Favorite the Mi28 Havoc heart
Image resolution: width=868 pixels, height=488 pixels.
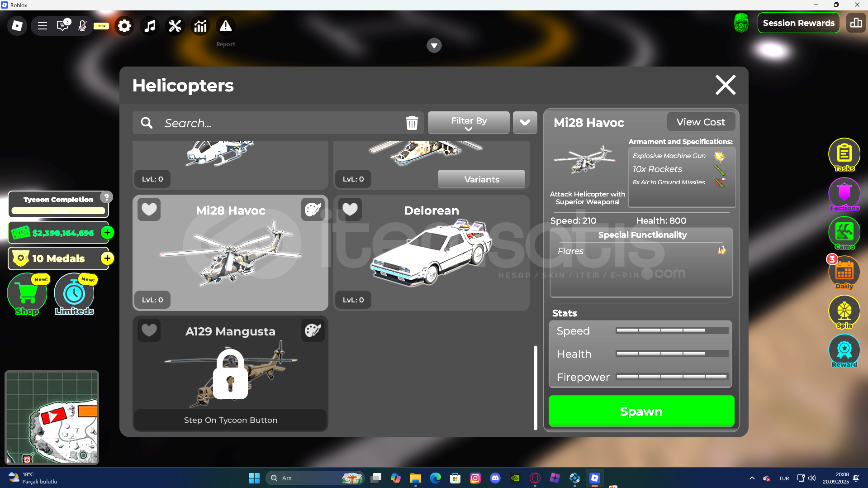149,209
